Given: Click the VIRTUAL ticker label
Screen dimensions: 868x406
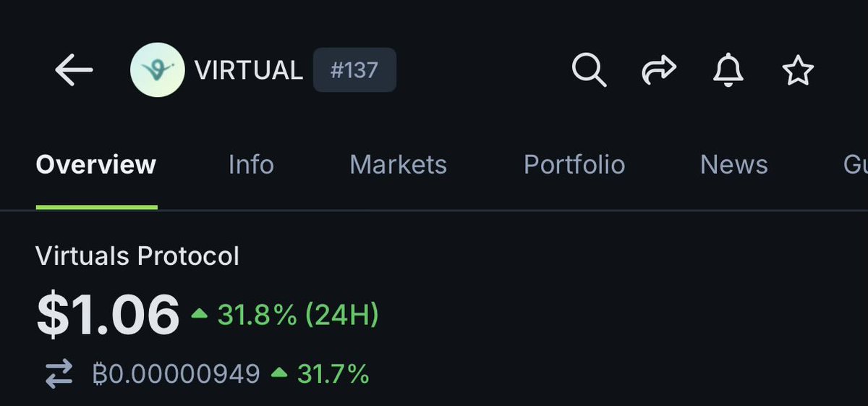Looking at the screenshot, I should tap(248, 70).
